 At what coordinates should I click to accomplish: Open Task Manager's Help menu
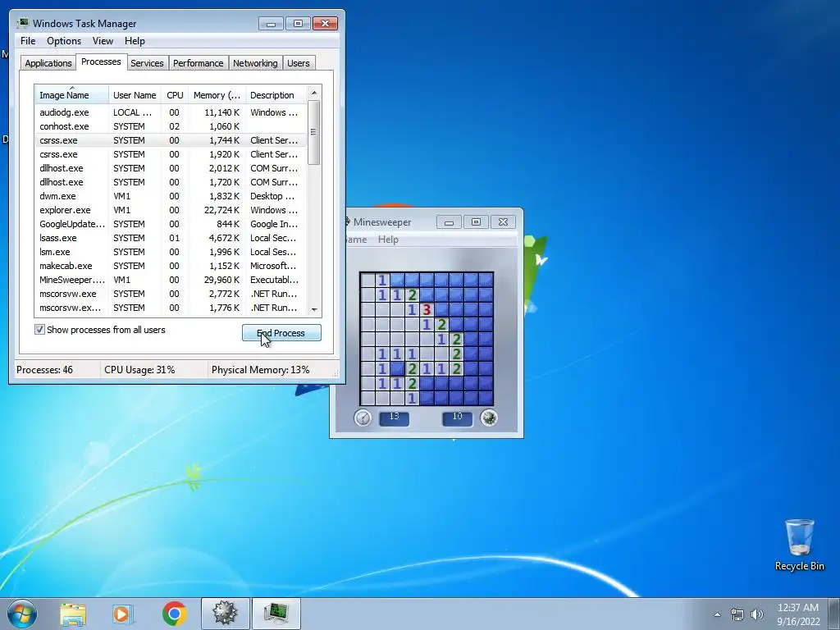pyautogui.click(x=135, y=41)
